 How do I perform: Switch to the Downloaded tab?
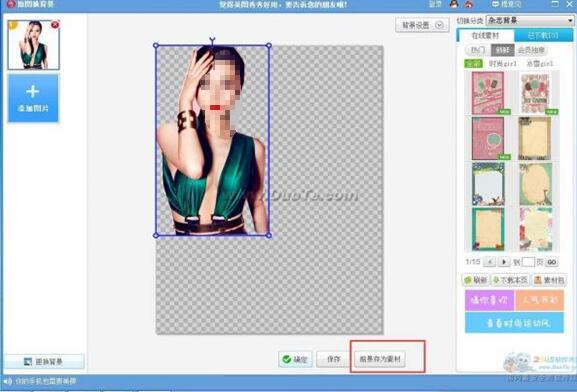(543, 36)
